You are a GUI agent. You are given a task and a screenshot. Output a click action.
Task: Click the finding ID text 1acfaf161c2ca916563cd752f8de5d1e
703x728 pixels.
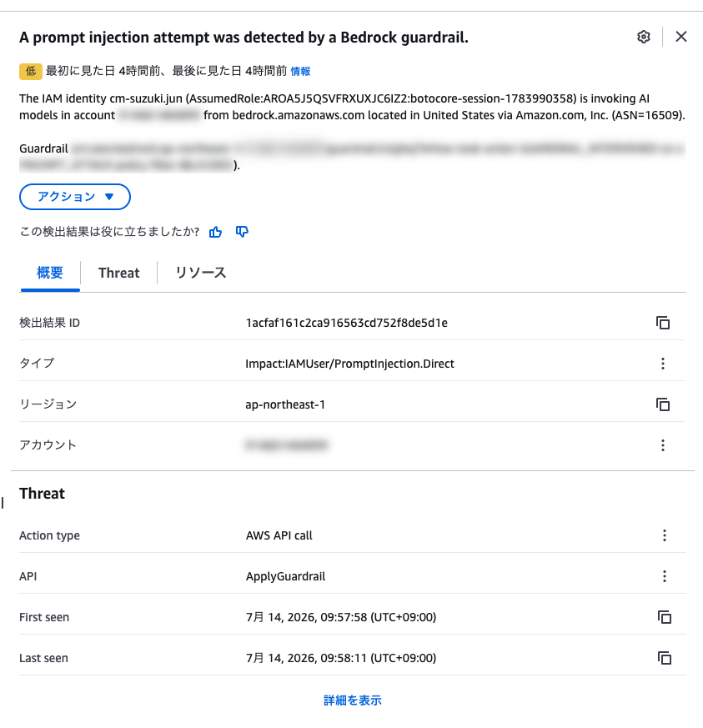click(346, 323)
